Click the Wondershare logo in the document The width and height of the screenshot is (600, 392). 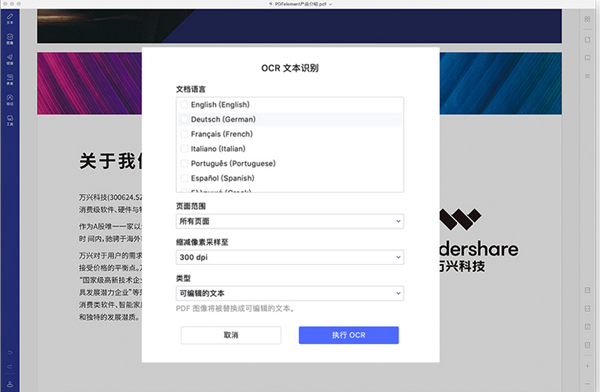point(479,240)
